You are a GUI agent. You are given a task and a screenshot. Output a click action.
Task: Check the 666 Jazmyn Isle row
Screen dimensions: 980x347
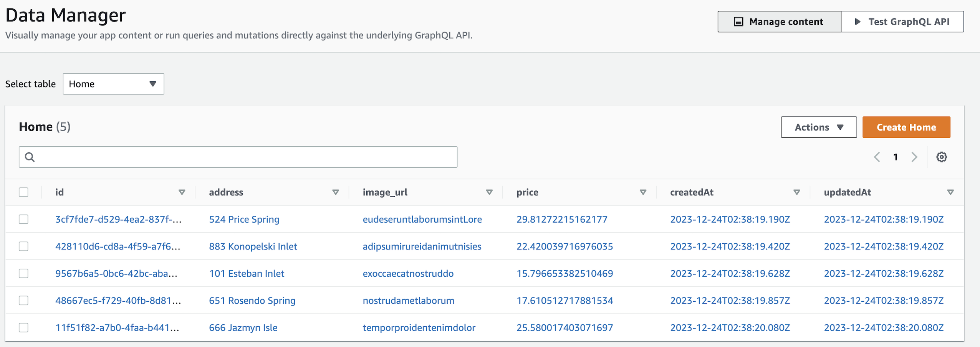(x=23, y=327)
